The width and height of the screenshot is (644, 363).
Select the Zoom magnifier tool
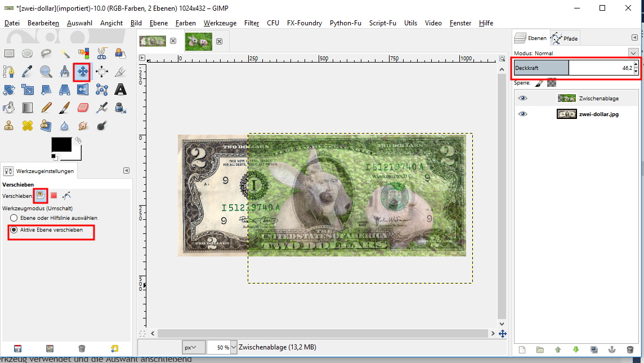46,72
